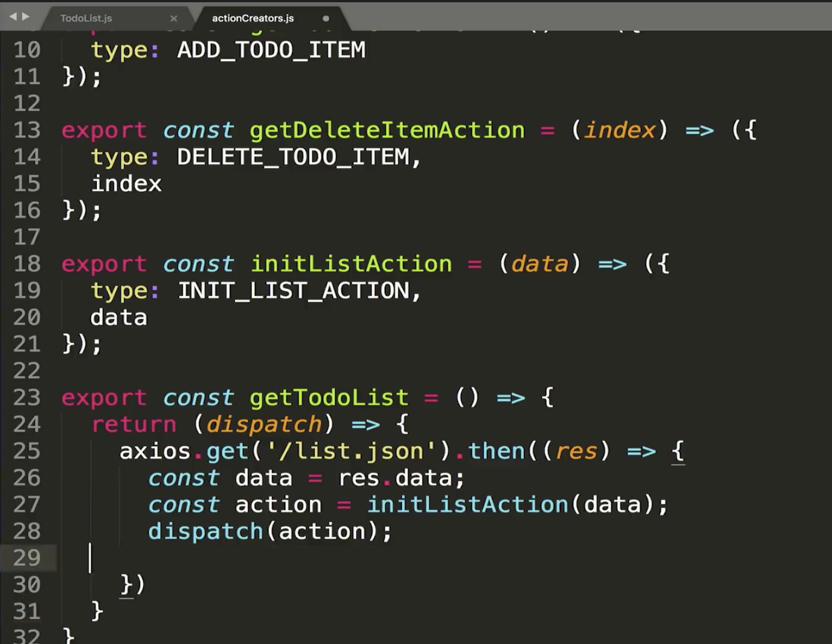Select the actionCreators.js tab

(253, 18)
